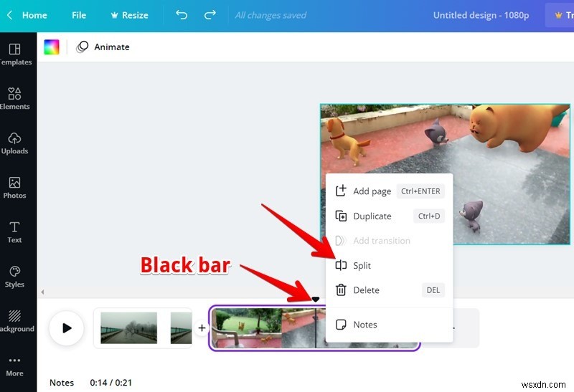Viewport: 574px width, 392px height.
Task: Redo the last change
Action: pos(210,15)
